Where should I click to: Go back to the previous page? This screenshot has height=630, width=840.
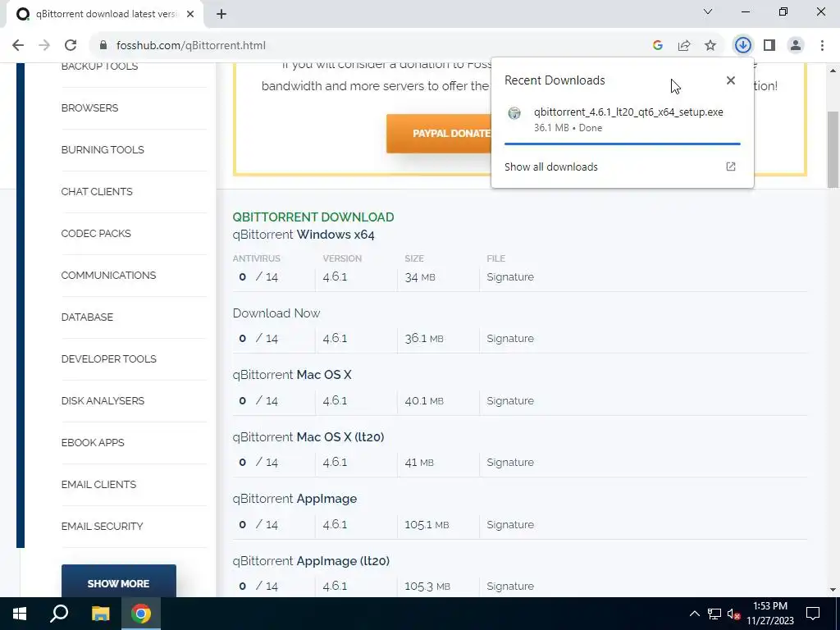pos(18,46)
